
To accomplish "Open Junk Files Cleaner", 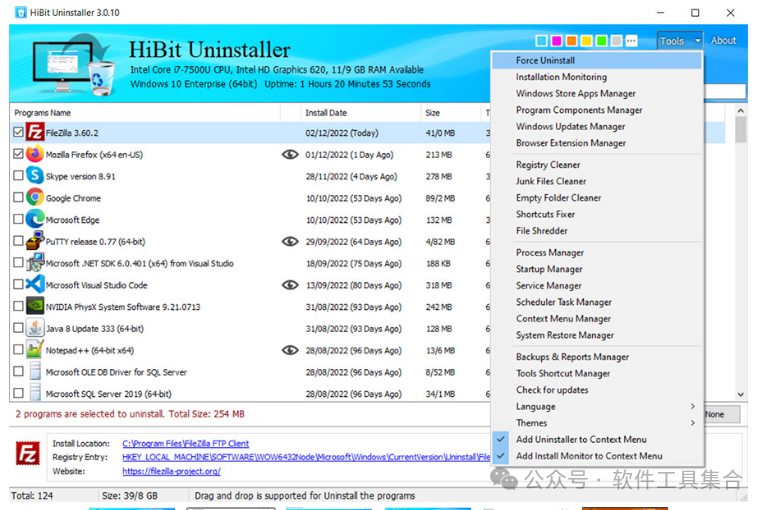I will [597, 181].
